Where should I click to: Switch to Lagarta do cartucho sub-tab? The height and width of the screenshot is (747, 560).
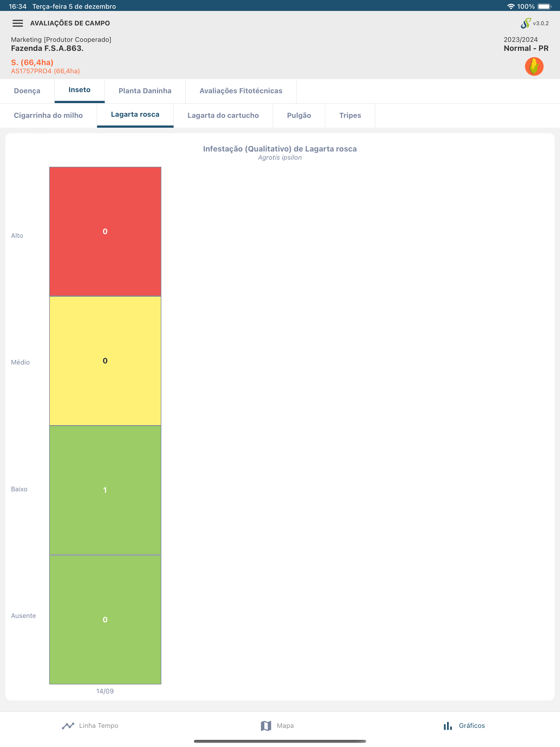(x=223, y=115)
